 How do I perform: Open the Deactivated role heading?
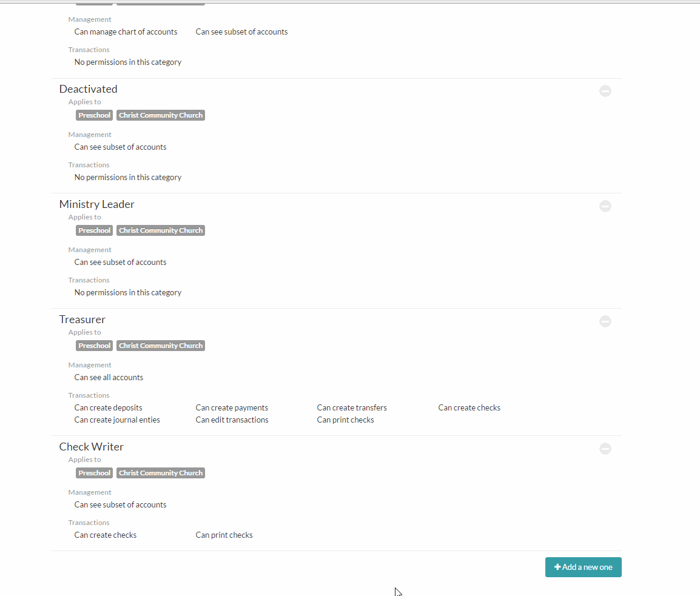(88, 89)
